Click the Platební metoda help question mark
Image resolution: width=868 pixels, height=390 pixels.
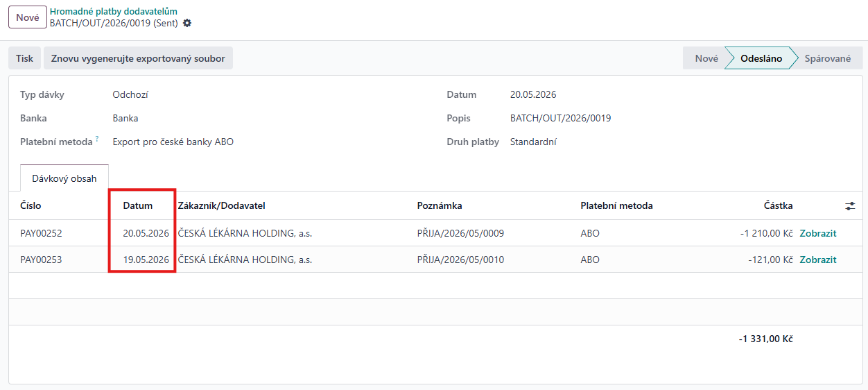97,139
